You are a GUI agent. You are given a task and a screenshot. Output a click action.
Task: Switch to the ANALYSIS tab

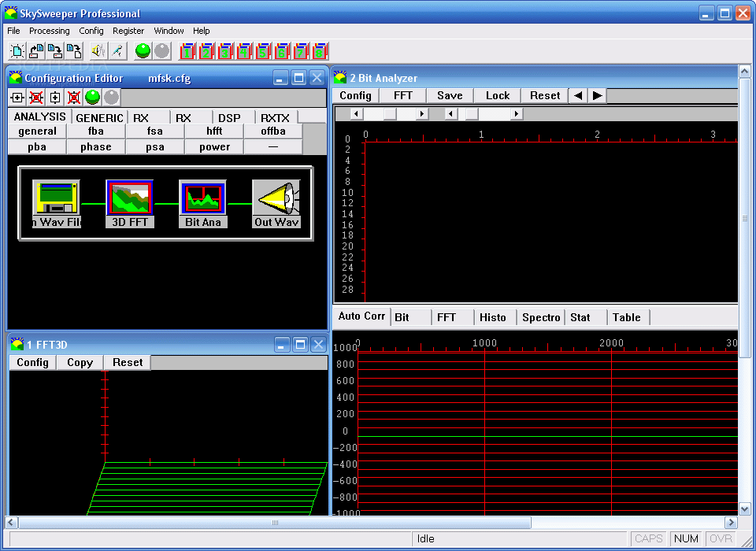pyautogui.click(x=39, y=116)
